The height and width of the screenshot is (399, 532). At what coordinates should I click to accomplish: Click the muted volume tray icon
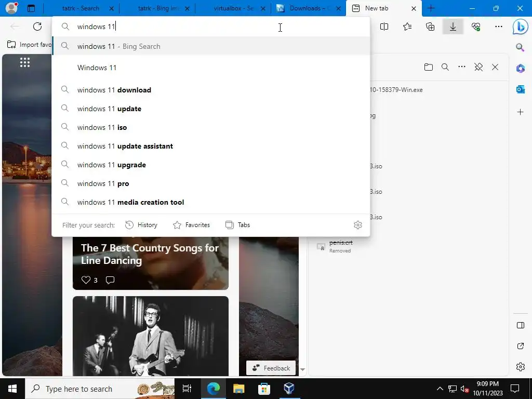click(x=464, y=389)
